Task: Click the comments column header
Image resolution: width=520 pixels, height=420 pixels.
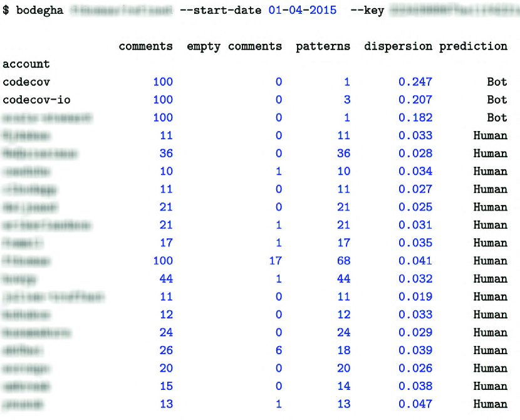Action: [145, 46]
